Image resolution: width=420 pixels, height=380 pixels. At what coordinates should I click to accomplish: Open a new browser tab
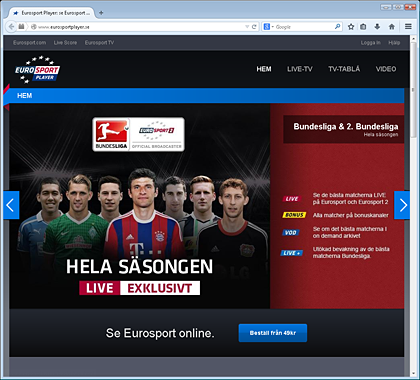click(101, 13)
